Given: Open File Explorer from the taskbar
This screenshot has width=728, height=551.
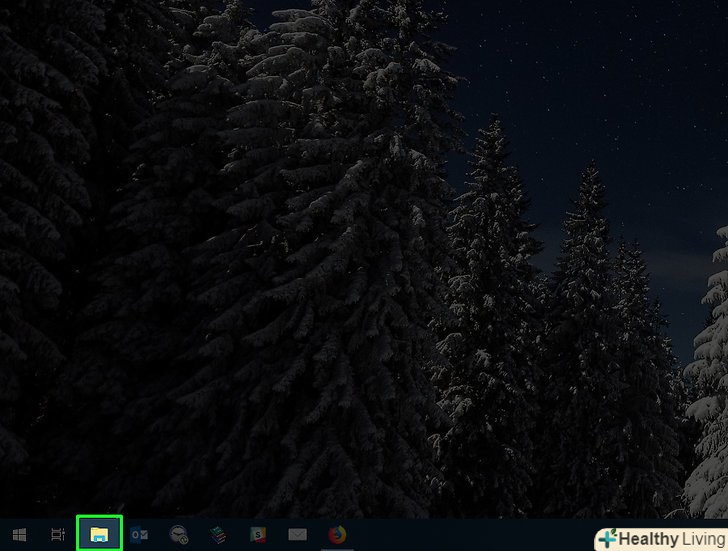Looking at the screenshot, I should click(99, 534).
